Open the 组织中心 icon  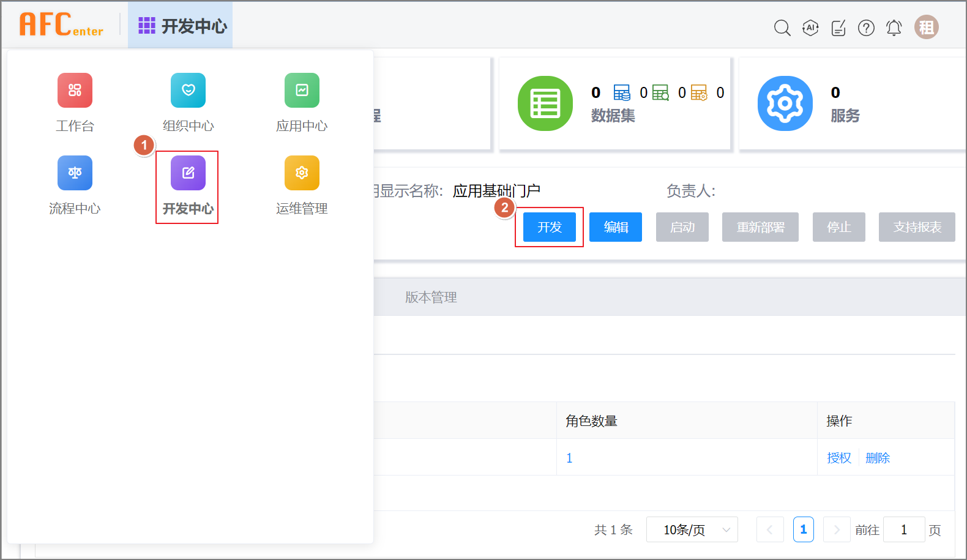188,91
